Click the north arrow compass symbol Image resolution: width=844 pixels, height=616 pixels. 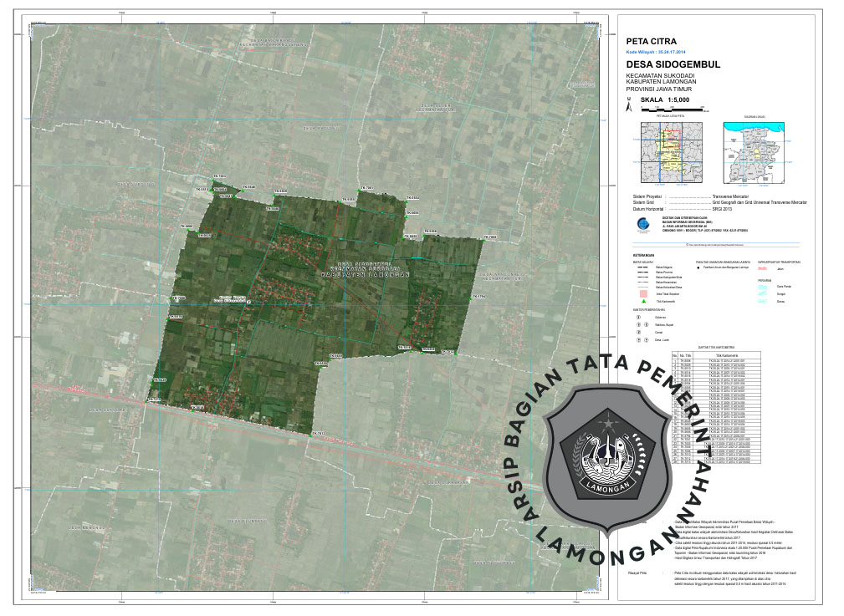(631, 105)
